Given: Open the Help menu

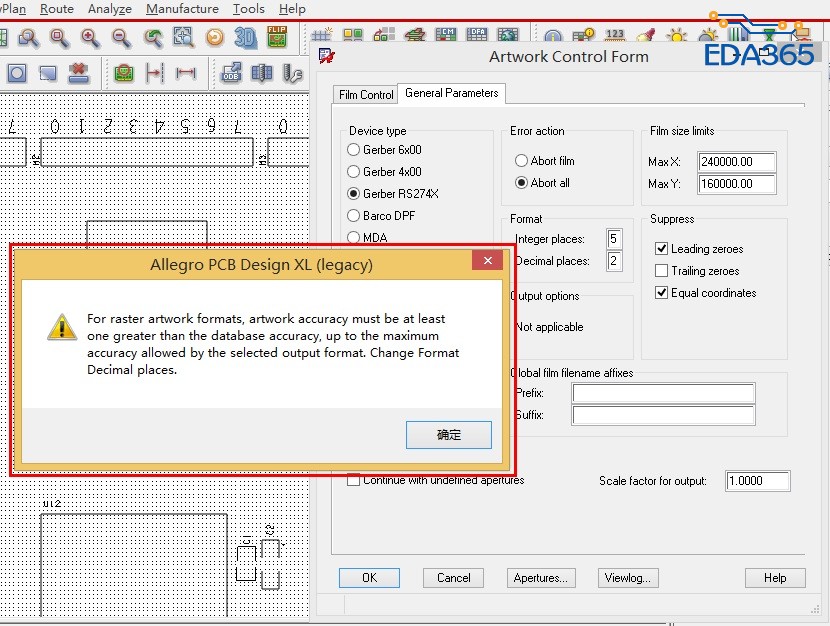Looking at the screenshot, I should tap(292, 9).
